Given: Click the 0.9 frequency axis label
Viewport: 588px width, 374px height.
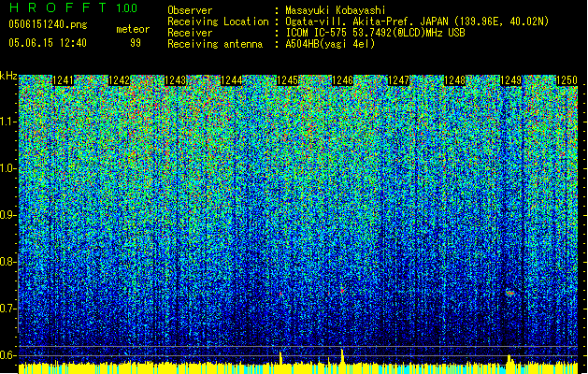Looking at the screenshot, I should tap(7, 215).
